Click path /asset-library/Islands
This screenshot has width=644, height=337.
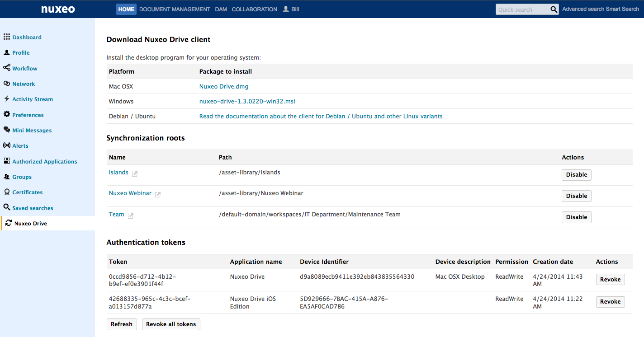coord(250,172)
